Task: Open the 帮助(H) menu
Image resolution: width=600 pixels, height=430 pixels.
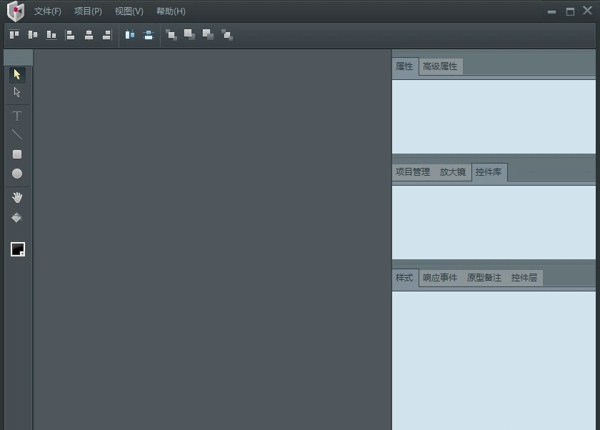Action: (171, 11)
